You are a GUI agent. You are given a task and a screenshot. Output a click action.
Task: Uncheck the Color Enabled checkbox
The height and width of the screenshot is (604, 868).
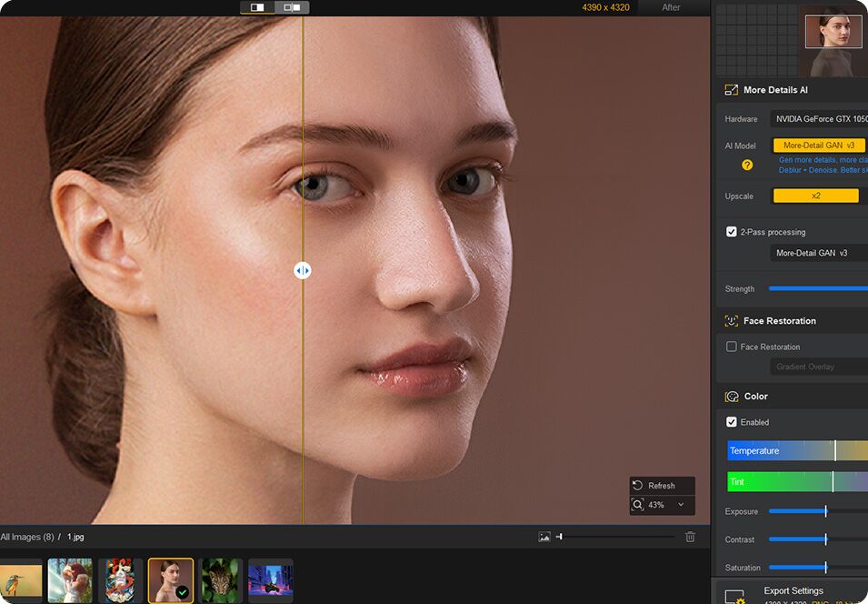click(x=732, y=422)
